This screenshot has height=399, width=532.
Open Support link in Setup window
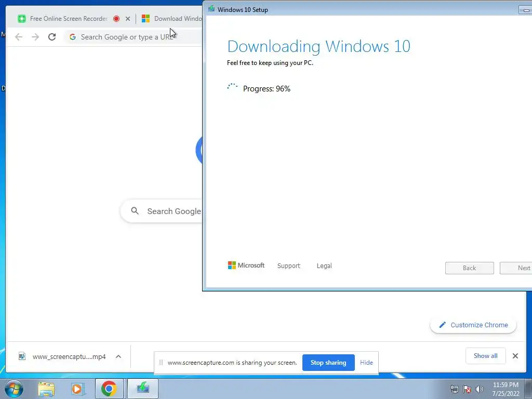[289, 266]
